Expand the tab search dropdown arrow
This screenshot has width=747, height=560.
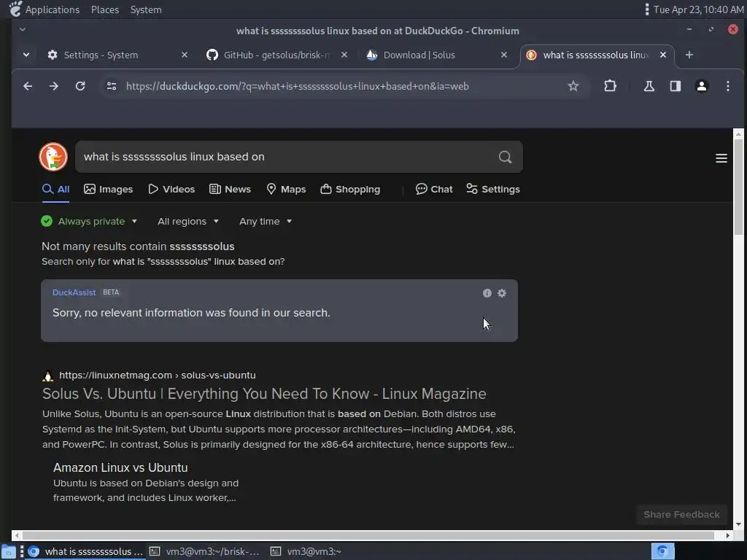pos(26,55)
